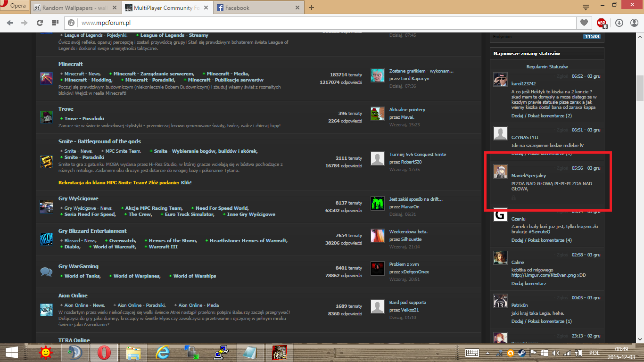This screenshot has height=362, width=644.
Task: Open the Windows Start button
Action: pos(11,352)
